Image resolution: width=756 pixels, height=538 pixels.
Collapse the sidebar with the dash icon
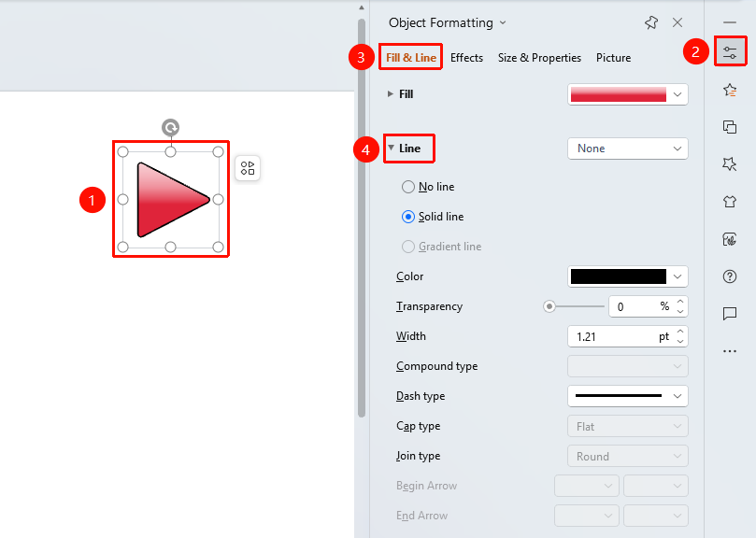click(x=730, y=22)
